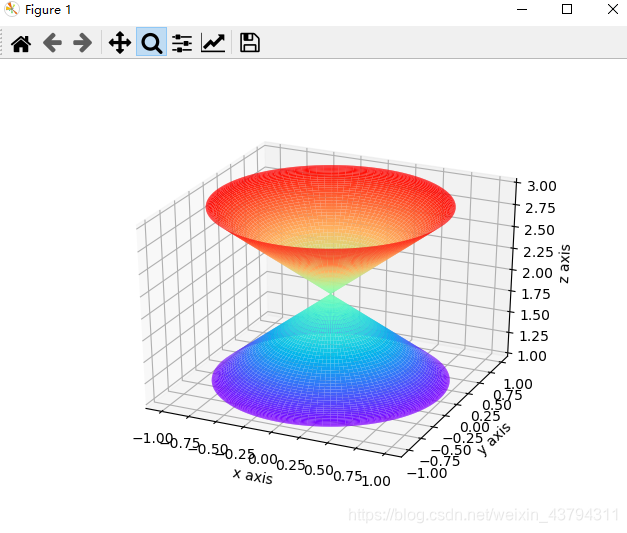Go back to previous view arrow
Image resolution: width=627 pixels, height=533 pixels.
tap(52, 43)
